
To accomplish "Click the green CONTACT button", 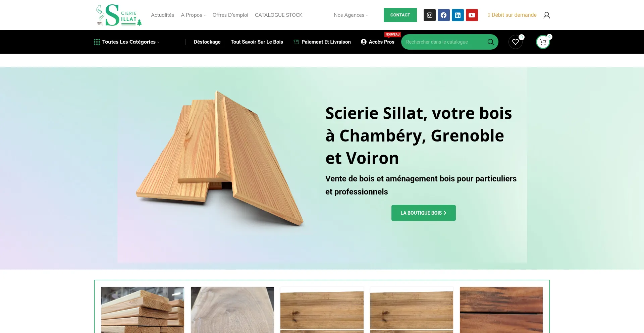I will coord(400,15).
